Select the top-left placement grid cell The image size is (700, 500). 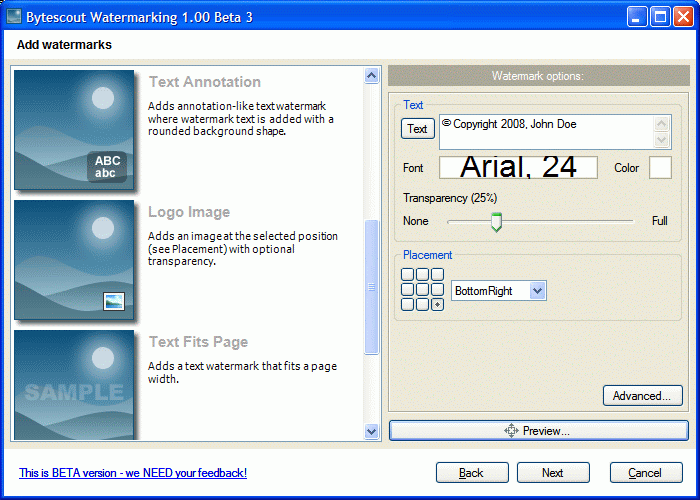[407, 274]
